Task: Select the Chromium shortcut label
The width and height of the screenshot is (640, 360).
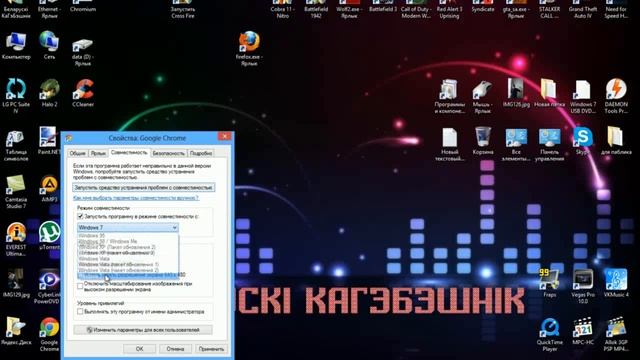Action: pyautogui.click(x=83, y=9)
